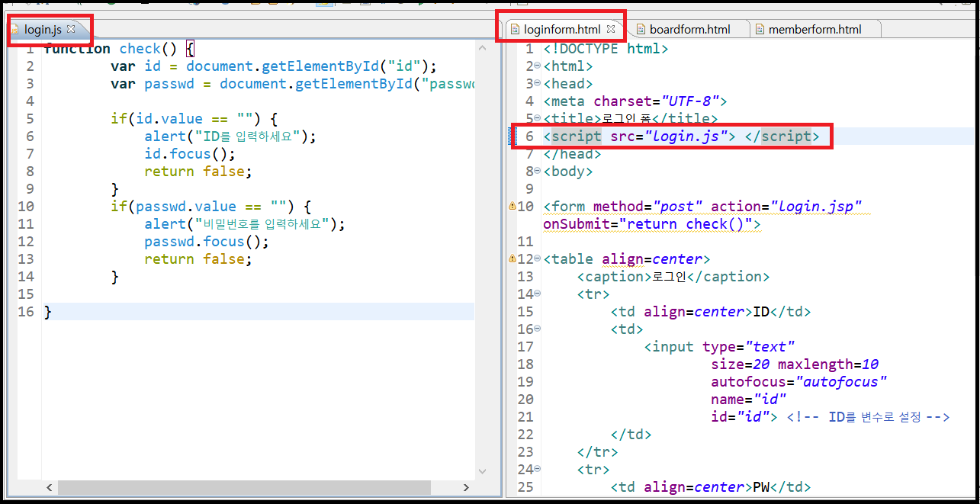Click the JS file icon on login.js tab
The width and height of the screenshot is (980, 504).
(x=14, y=30)
